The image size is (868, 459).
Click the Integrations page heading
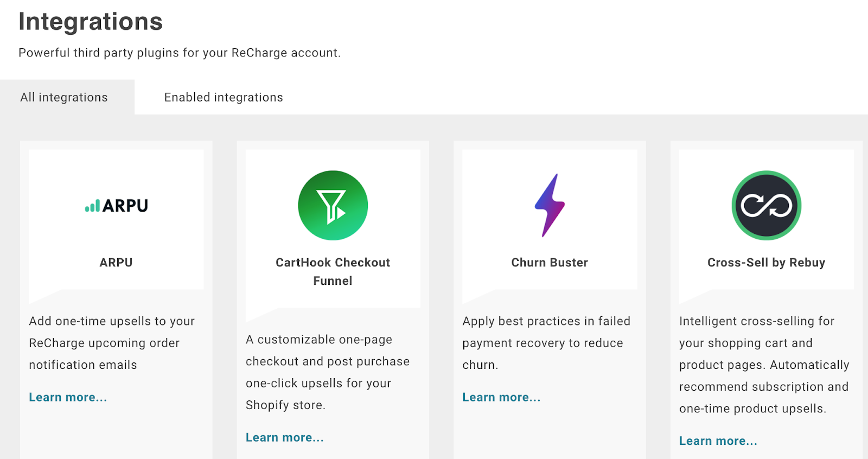tap(91, 22)
